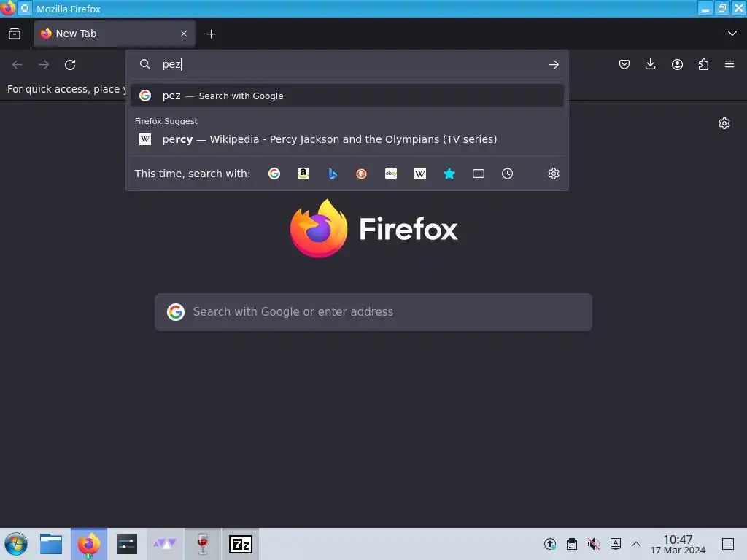
Task: Click the back navigation arrow
Action: (18, 64)
